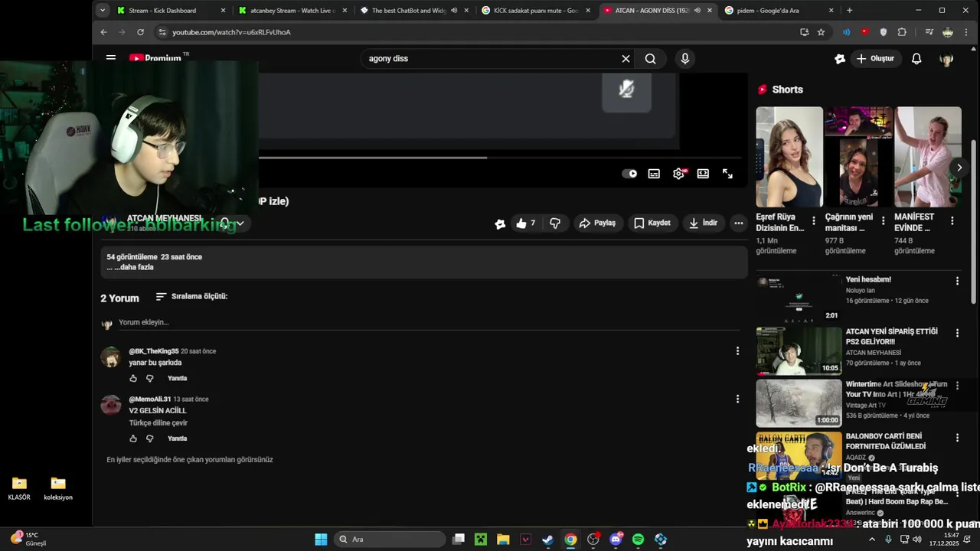Open more actions beside İndir
This screenshot has height=551, width=980.
point(738,223)
